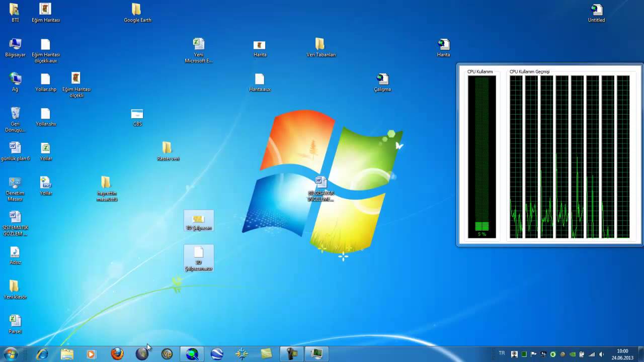Open the clock showing 10:00 24.06.2013
Viewport: 644px width, 362px height.
(x=622, y=354)
